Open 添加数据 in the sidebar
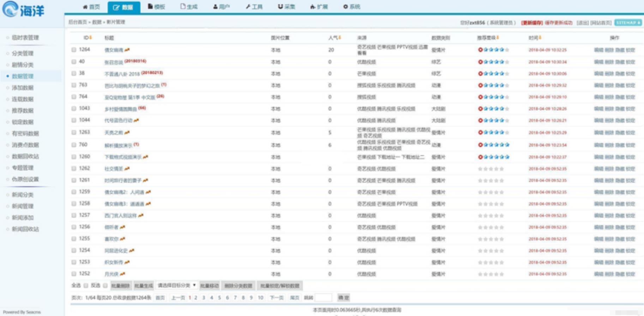Image resolution: width=644 pixels, height=316 pixels. 23,87
